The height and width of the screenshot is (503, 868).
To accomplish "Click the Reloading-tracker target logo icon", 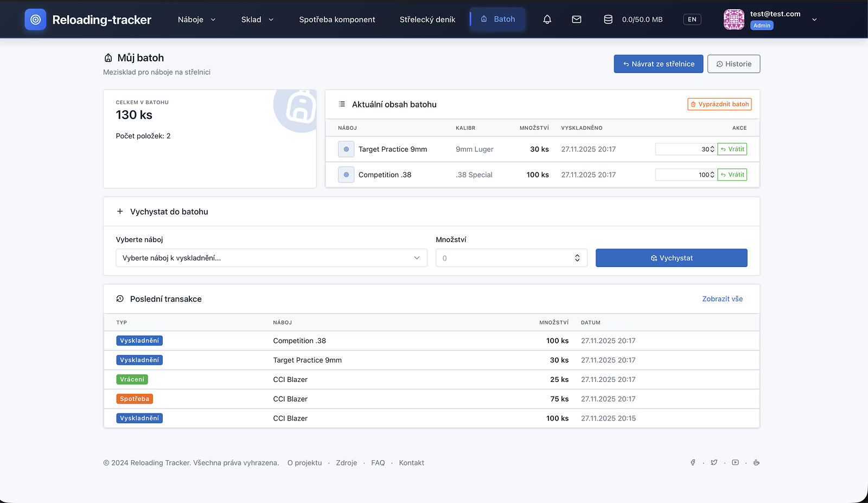I will [35, 20].
